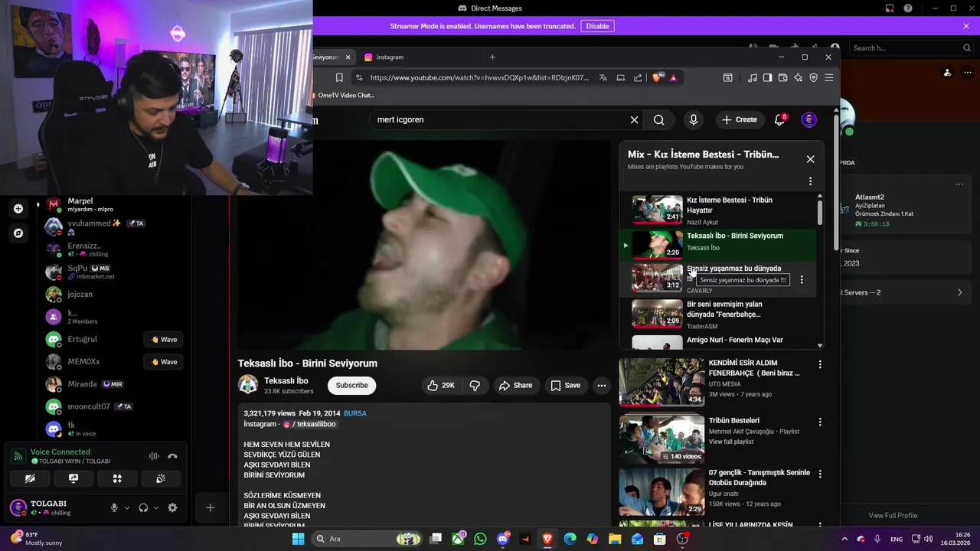Open Discord user settings gear
This screenshot has width=980, height=551.
point(172,507)
